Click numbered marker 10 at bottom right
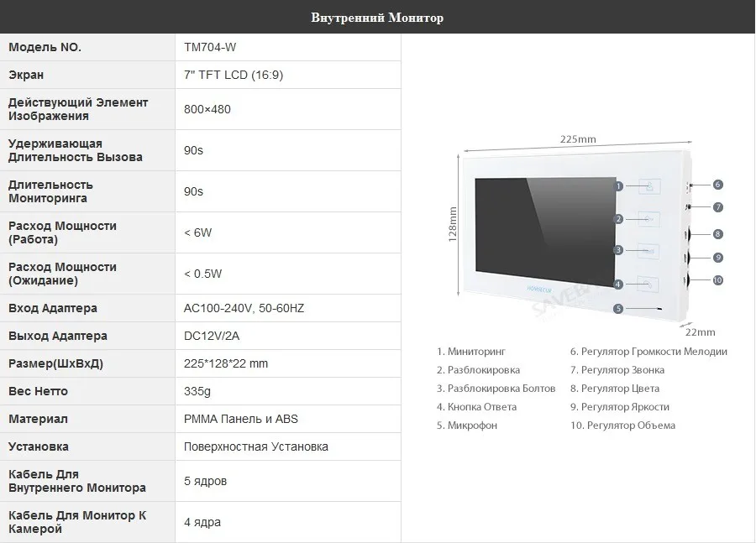Image resolution: width=756 pixels, height=543 pixels. click(x=718, y=280)
